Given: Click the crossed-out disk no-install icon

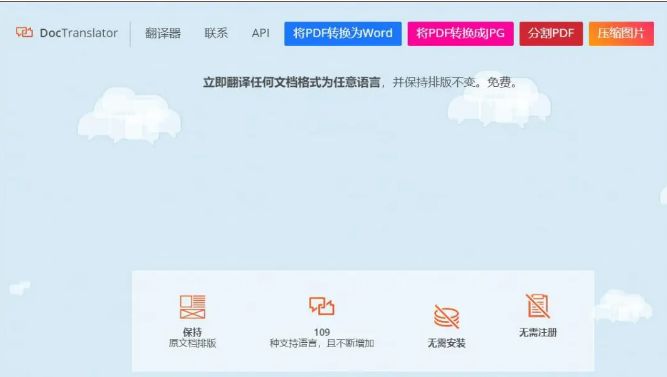Looking at the screenshot, I should point(446,317).
